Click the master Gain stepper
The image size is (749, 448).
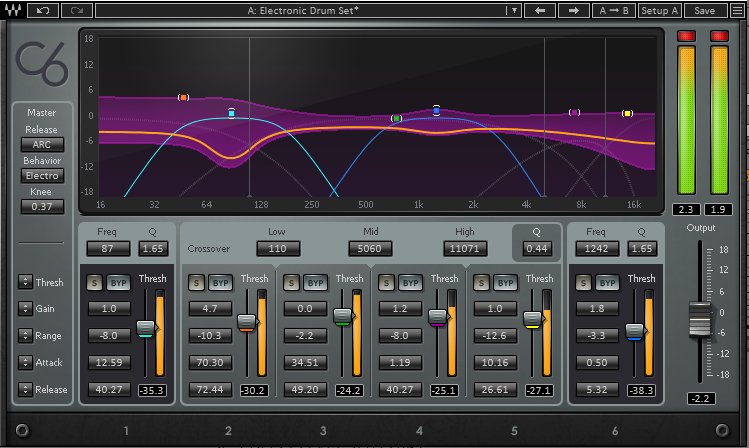point(25,309)
